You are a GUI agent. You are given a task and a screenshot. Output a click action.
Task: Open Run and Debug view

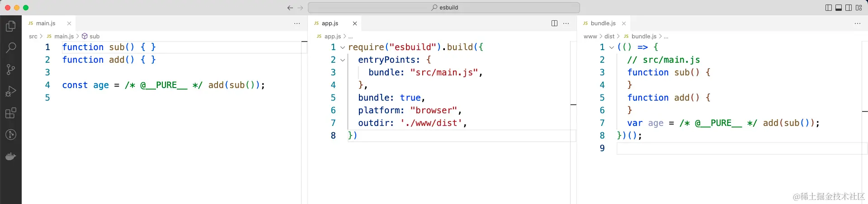(11, 91)
